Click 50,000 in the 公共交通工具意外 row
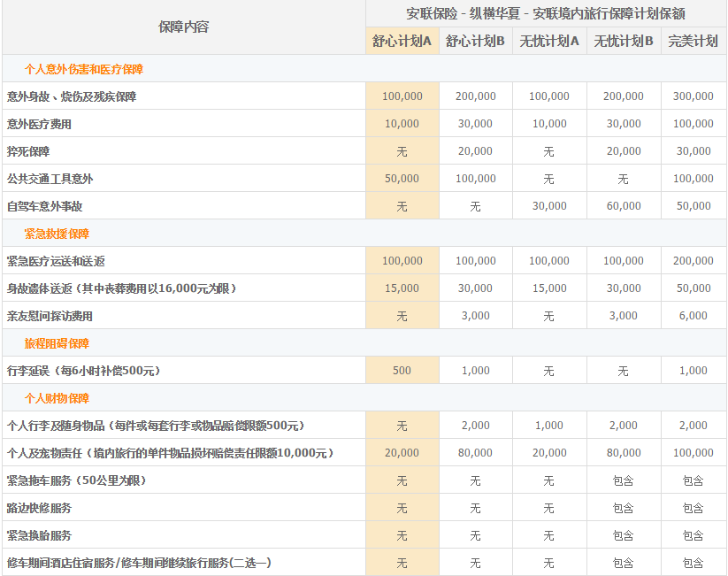This screenshot has width=728, height=576. (402, 179)
